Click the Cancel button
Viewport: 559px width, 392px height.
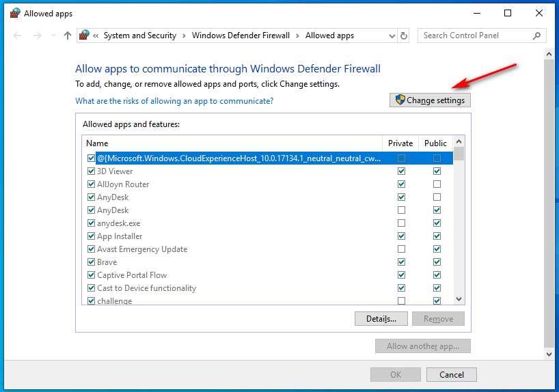451,374
